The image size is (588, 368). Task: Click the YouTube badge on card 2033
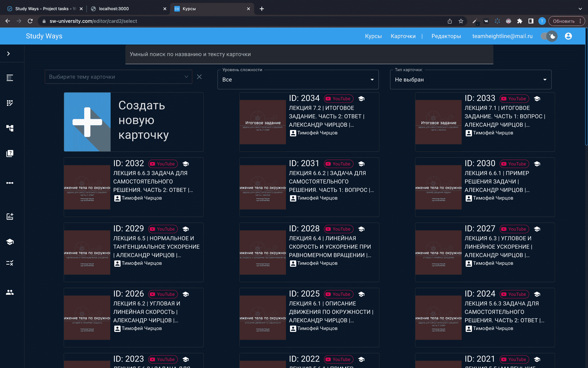pyautogui.click(x=514, y=98)
